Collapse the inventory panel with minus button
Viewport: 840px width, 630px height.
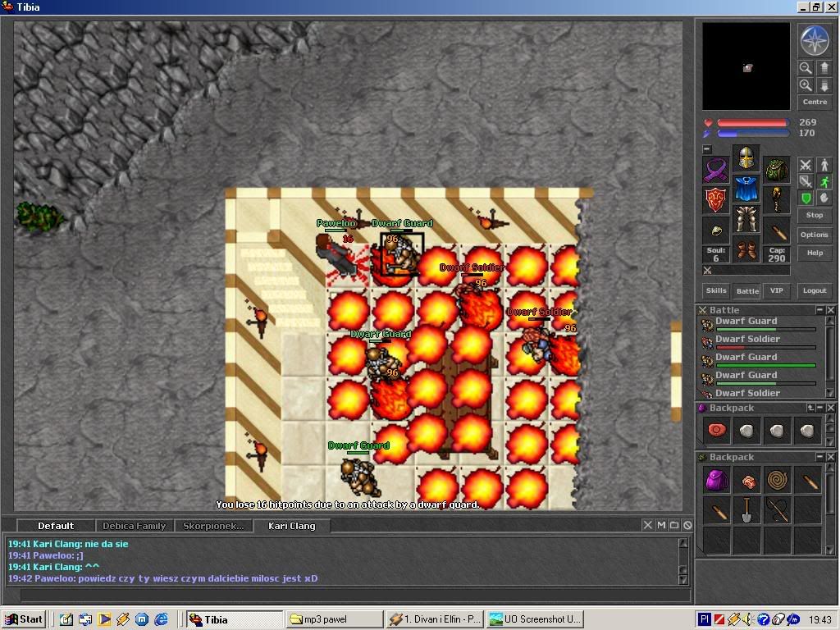point(707,149)
